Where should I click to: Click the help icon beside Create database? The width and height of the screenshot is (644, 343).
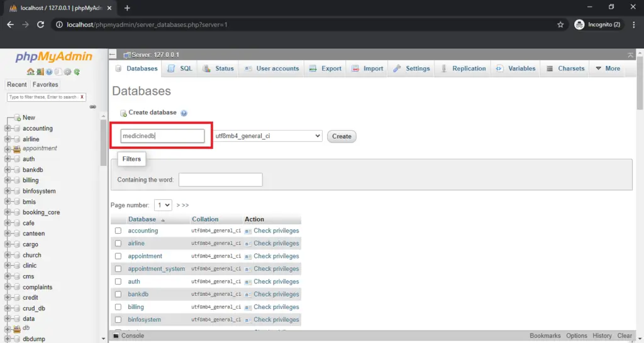(184, 113)
